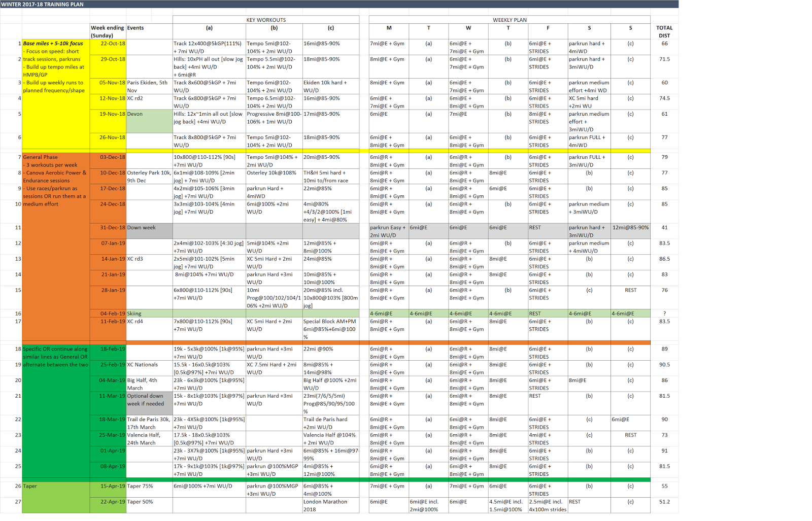Screen dimensions: 812x521
Task: Click the 'Trail de Paris hard +2mi WU/D' cell
Action: pos(331,423)
